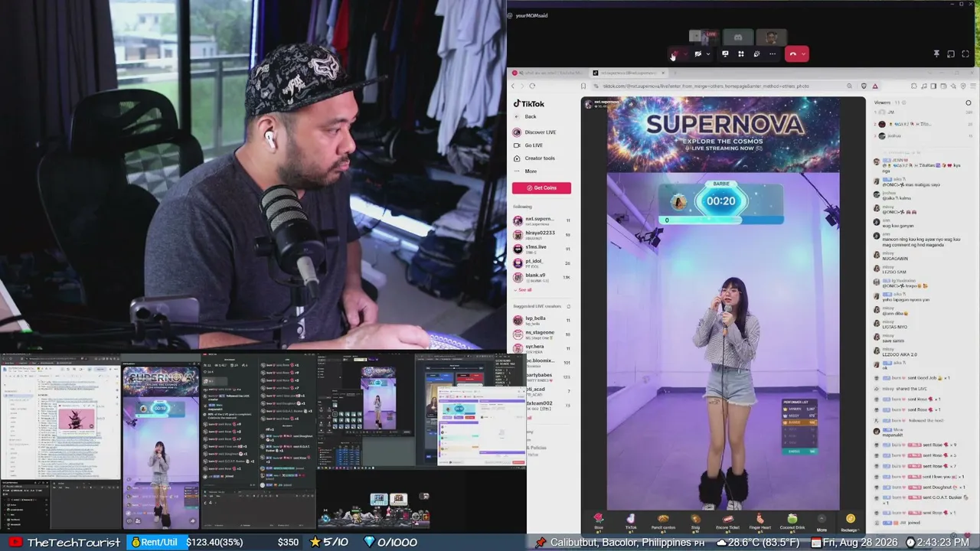This screenshot has height=551, width=980.
Task: Expand the arrow next to disconnect button
Action: click(x=804, y=54)
